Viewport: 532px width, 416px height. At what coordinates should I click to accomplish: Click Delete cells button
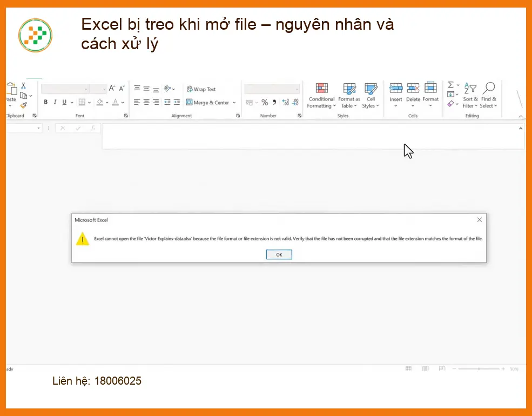coord(413,95)
